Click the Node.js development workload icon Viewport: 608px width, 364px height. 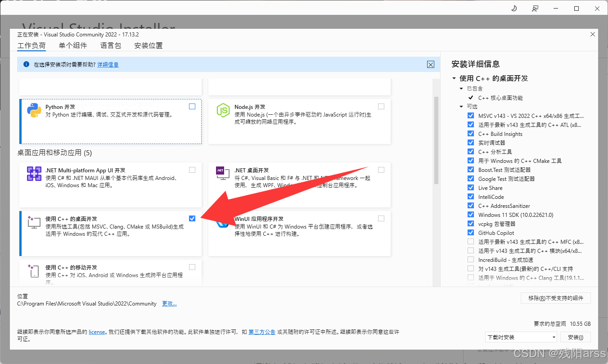(223, 110)
